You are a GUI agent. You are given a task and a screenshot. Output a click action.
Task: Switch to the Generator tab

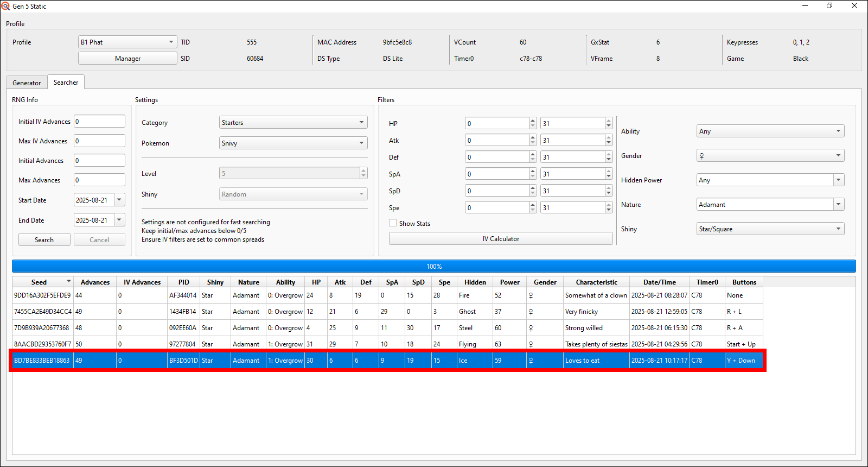tap(27, 83)
